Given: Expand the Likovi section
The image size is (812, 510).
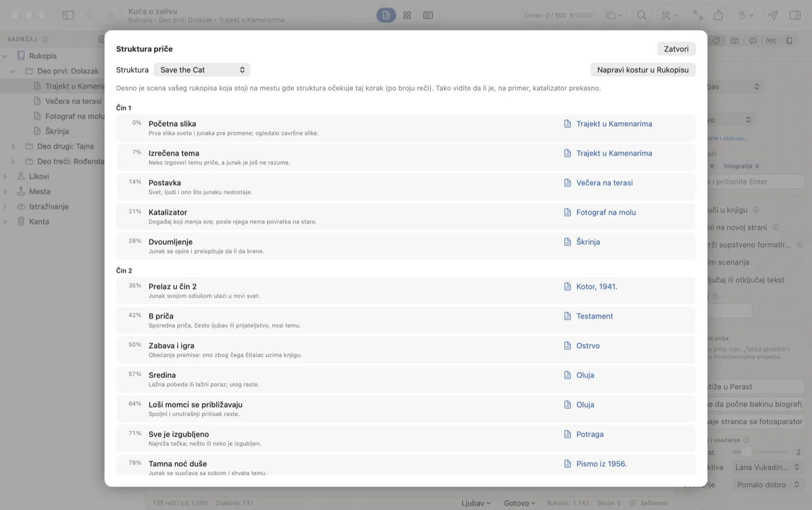Looking at the screenshot, I should tap(5, 177).
